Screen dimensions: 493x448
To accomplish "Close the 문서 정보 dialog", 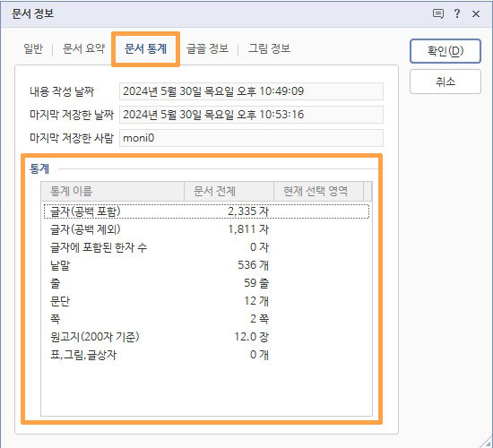I will 476,13.
